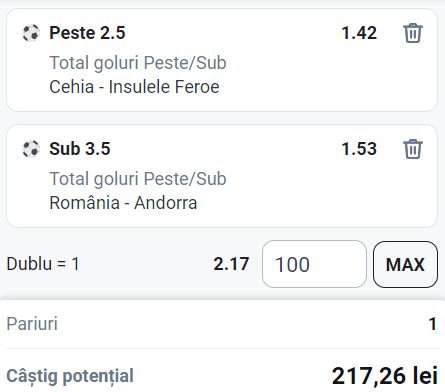Screen dimensions: 445x392
Task: Click Total goluri Peste/Sub under Peste 2.5
Action: tap(138, 63)
